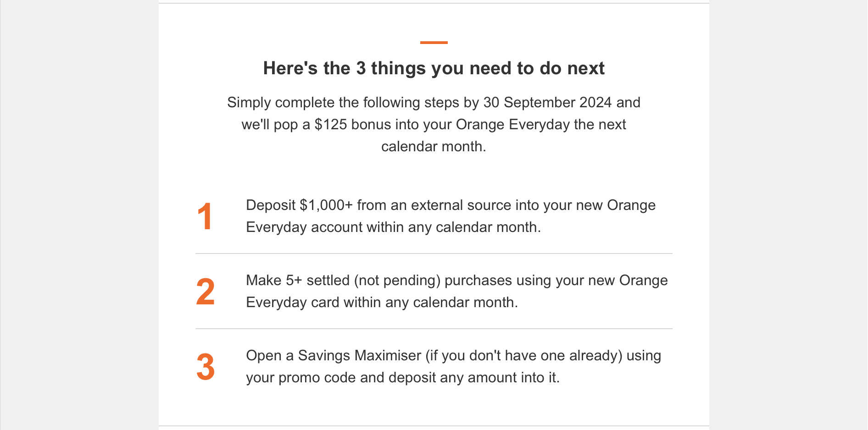Click the orange number 2 step marker
Viewport: 868px width, 430px height.
[205, 292]
